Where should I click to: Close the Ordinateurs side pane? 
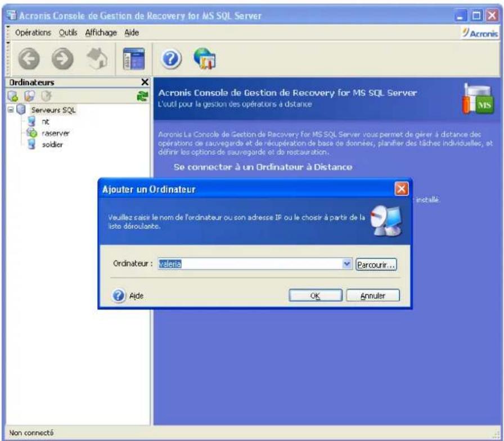[145, 82]
